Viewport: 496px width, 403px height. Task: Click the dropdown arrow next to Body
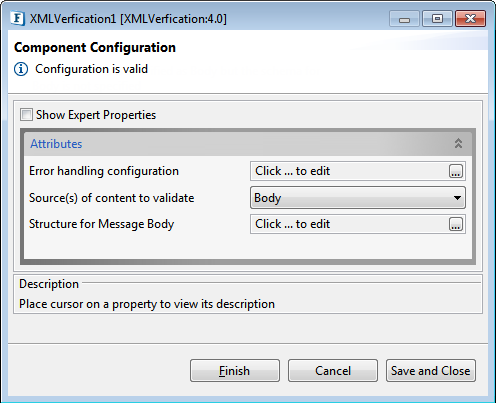tap(457, 198)
